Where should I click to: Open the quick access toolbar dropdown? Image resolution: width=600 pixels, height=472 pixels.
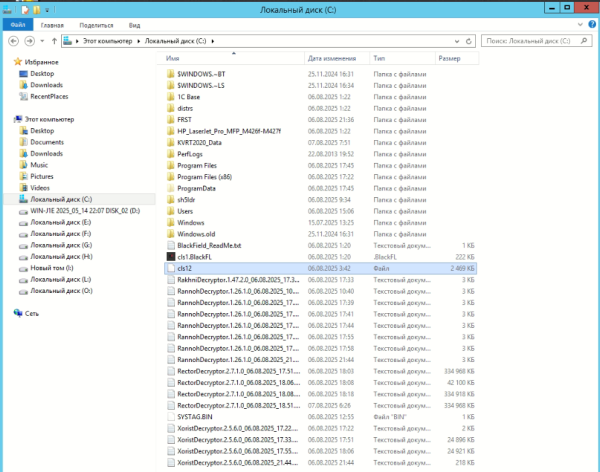(47, 10)
